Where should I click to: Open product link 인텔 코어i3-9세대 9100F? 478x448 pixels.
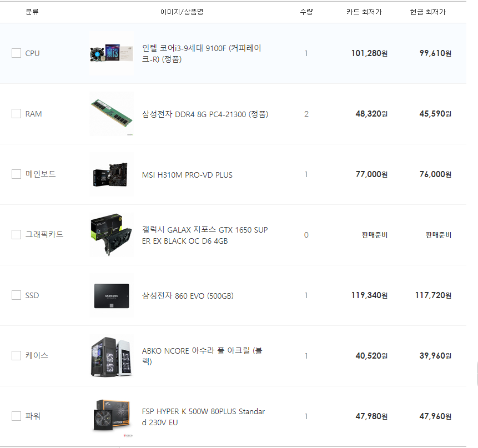[x=202, y=53]
